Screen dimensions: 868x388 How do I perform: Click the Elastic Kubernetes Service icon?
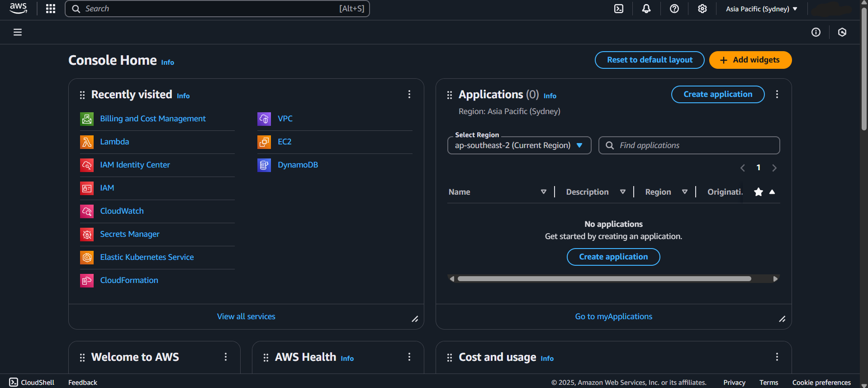pos(87,257)
